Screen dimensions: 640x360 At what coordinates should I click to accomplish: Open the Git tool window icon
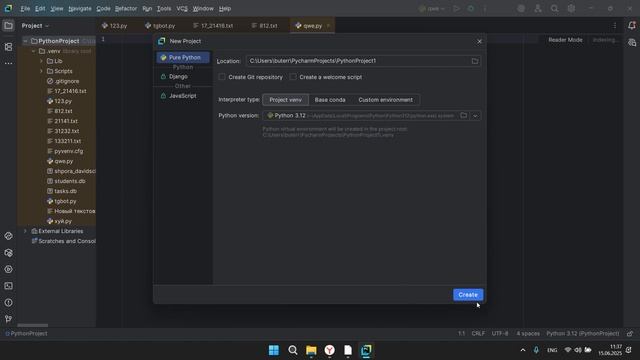pos(8,319)
